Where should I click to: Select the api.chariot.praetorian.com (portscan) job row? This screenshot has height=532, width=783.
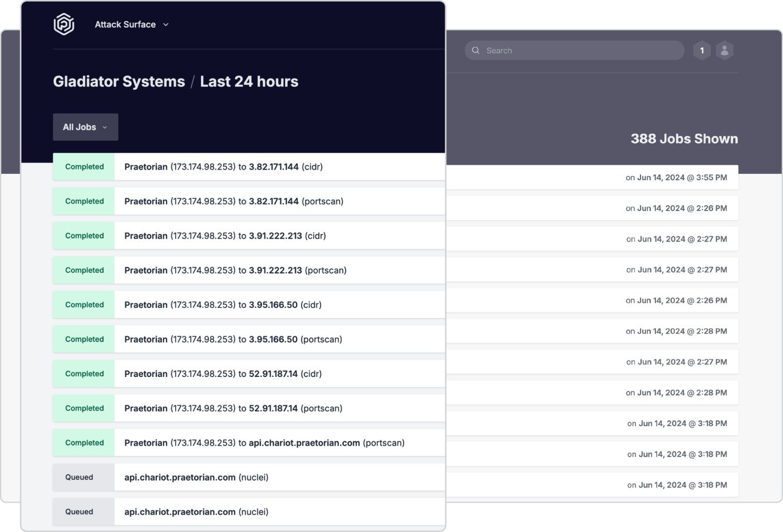coord(249,443)
